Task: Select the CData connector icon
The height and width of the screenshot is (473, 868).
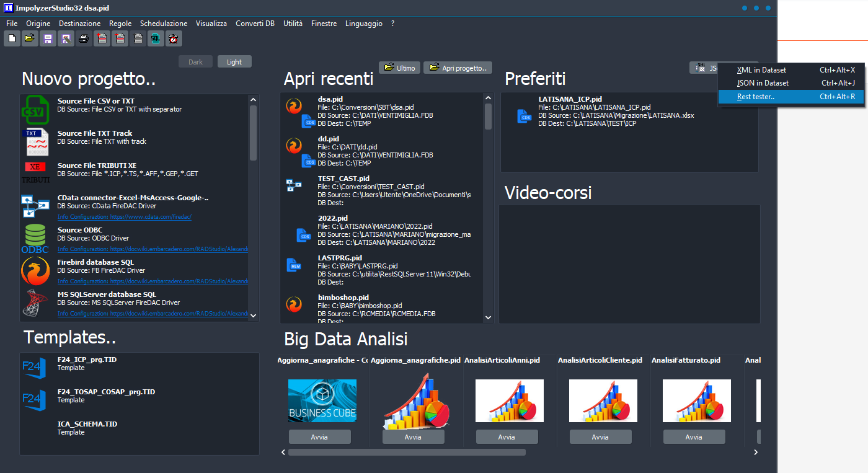Action: tap(35, 206)
